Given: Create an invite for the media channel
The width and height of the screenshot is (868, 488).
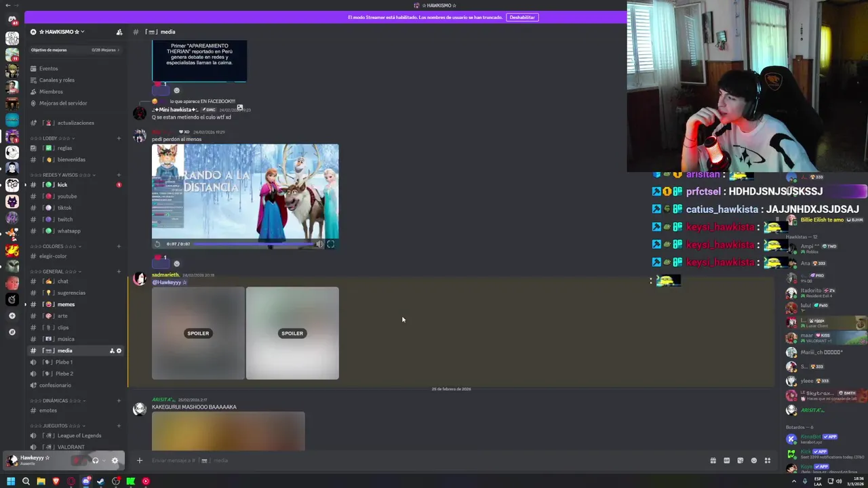Looking at the screenshot, I should point(112,350).
